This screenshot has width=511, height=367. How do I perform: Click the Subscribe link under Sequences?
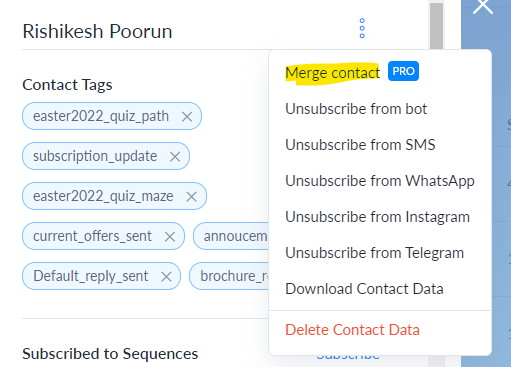click(x=348, y=357)
